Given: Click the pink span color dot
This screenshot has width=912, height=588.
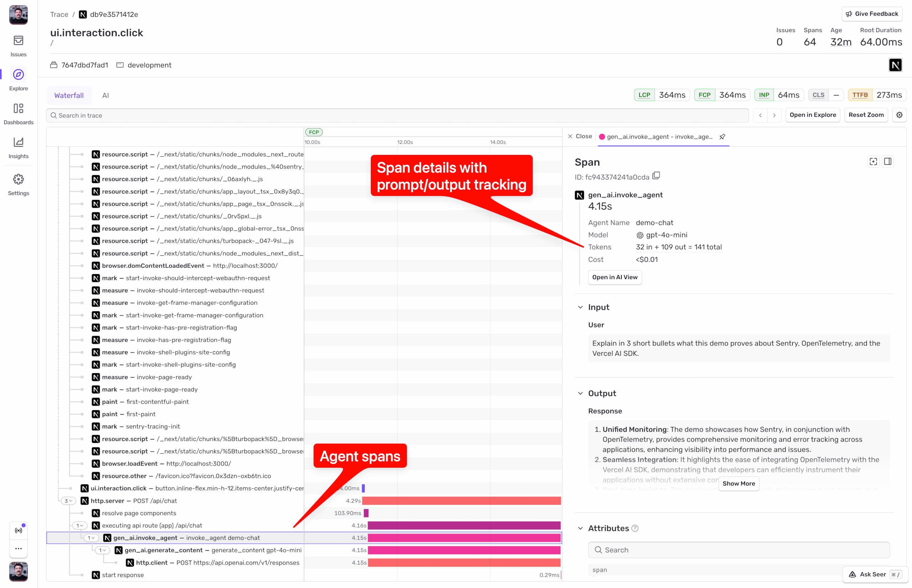Looking at the screenshot, I should point(602,136).
